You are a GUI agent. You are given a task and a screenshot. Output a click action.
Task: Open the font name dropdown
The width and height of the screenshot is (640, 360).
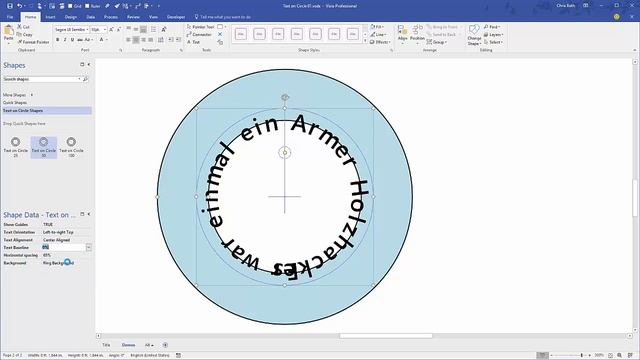click(x=87, y=29)
